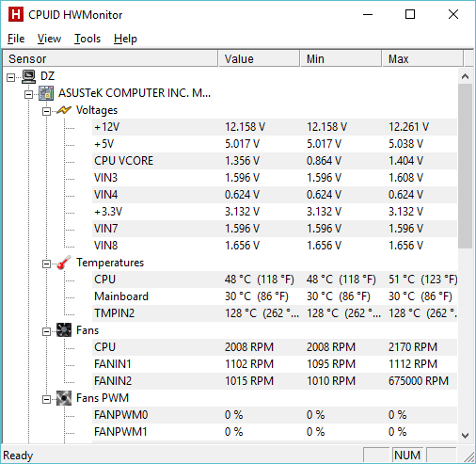476x464 pixels.
Task: Select the VIN3 row
Action: [275, 178]
